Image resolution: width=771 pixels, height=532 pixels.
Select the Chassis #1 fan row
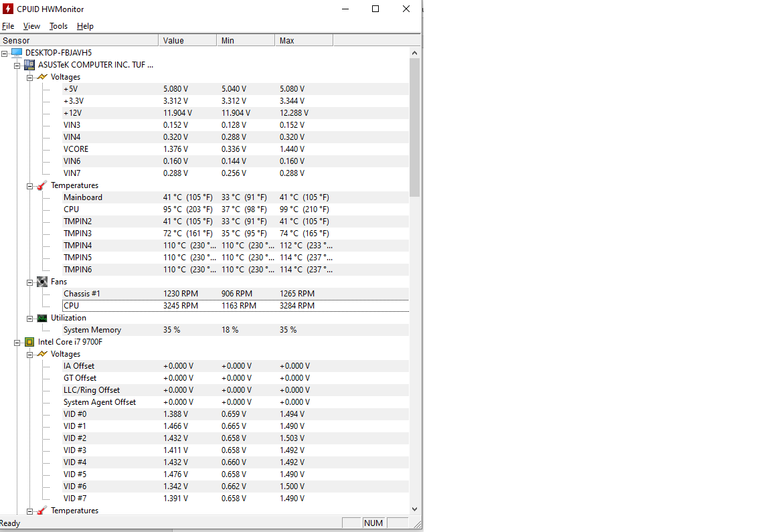tap(235, 294)
